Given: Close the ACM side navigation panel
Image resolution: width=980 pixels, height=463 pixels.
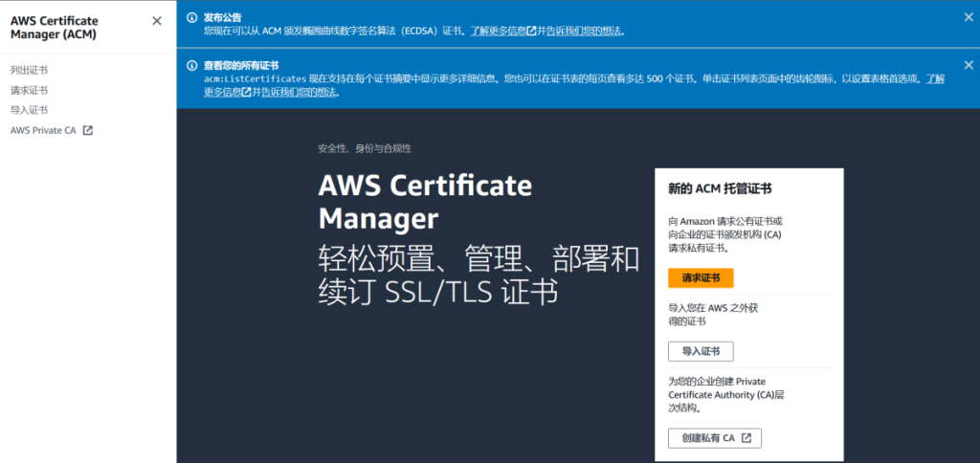Looking at the screenshot, I should pos(157,21).
